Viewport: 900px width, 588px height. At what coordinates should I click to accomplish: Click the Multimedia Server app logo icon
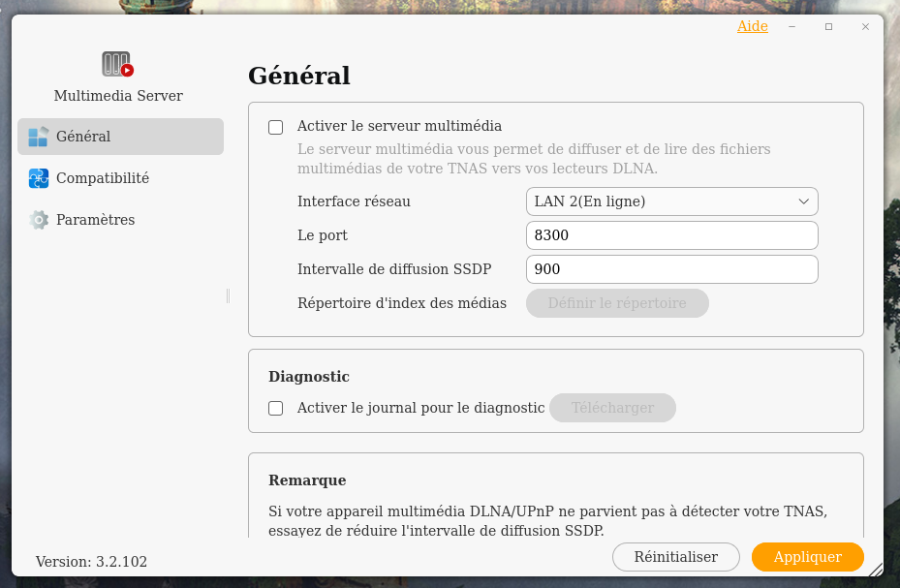[x=117, y=64]
